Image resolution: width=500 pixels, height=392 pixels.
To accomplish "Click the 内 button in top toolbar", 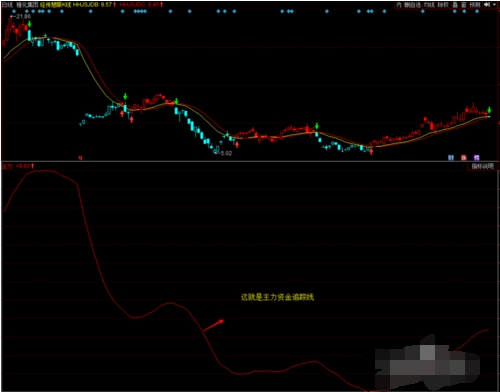I will click(x=399, y=5).
